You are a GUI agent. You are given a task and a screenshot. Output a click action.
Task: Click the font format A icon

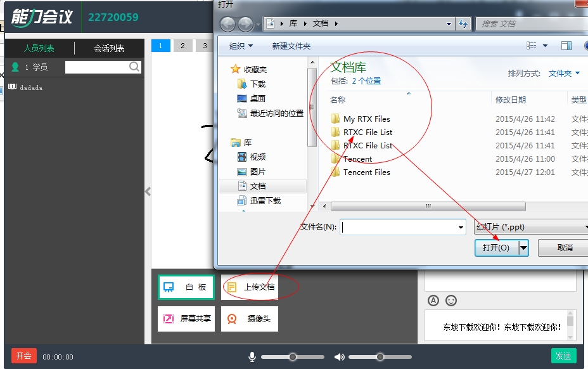(433, 301)
